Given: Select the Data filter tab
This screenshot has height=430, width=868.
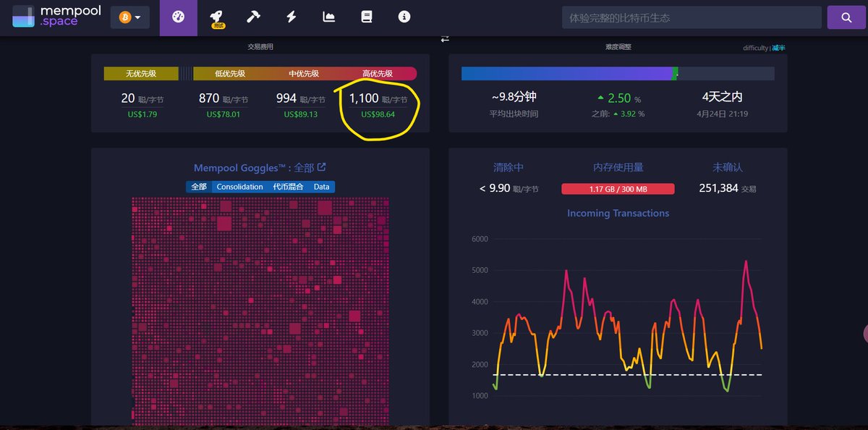Looking at the screenshot, I should pos(322,187).
